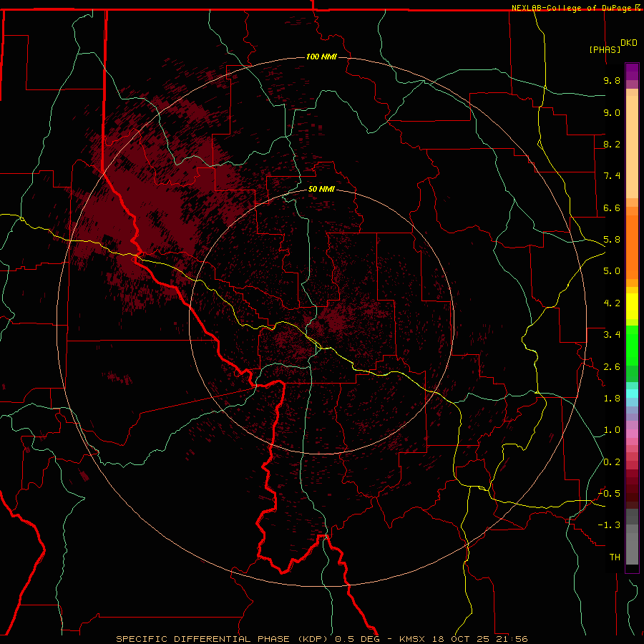Click the TH threshold label on the scale

point(615,557)
